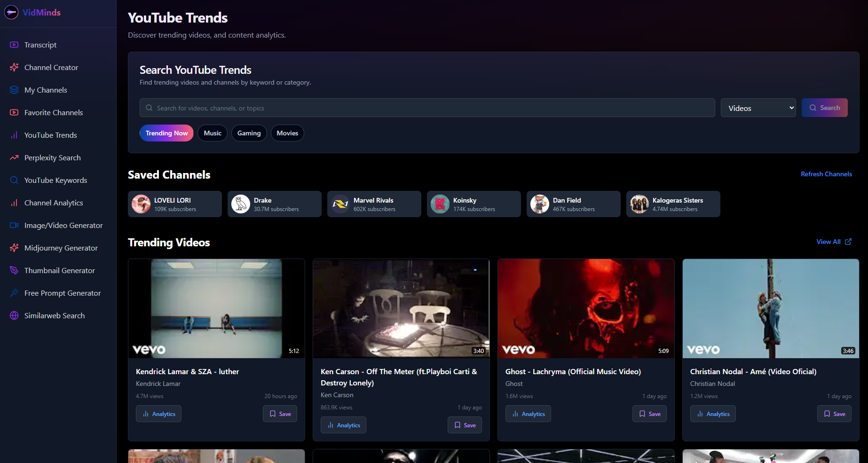Click the YouTube Keywords magnifier icon
The image size is (868, 463).
[14, 180]
